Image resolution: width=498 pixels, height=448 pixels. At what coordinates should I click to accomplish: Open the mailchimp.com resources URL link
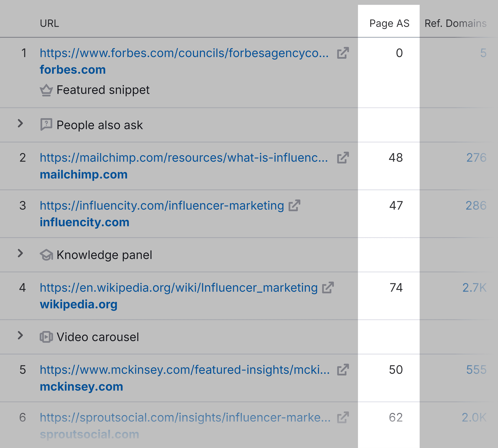coord(184,158)
